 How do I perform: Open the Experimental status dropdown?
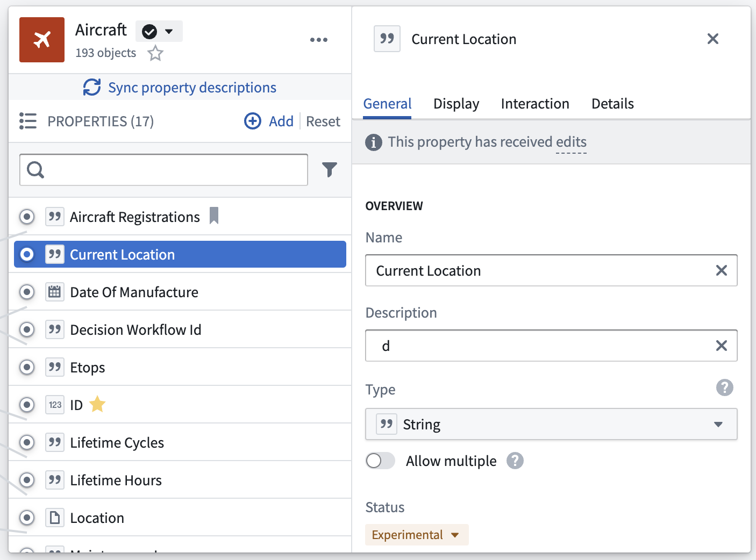[x=417, y=535]
